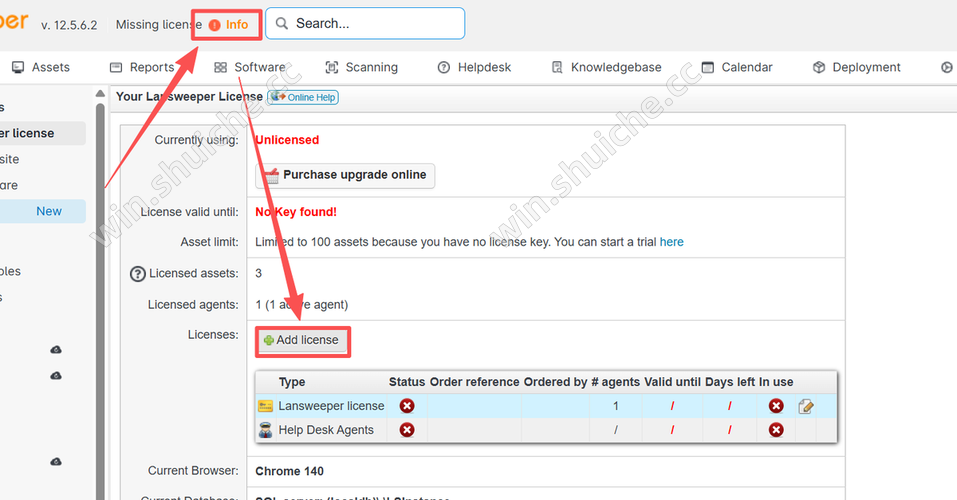Open the Assets menu
This screenshot has height=500, width=957.
pos(41,67)
